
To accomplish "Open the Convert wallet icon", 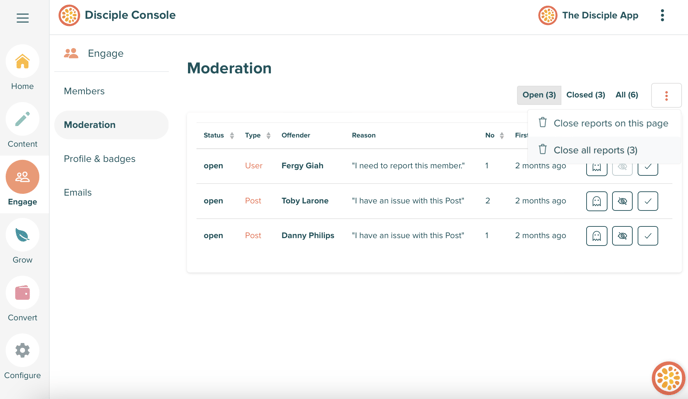I will click(22, 293).
